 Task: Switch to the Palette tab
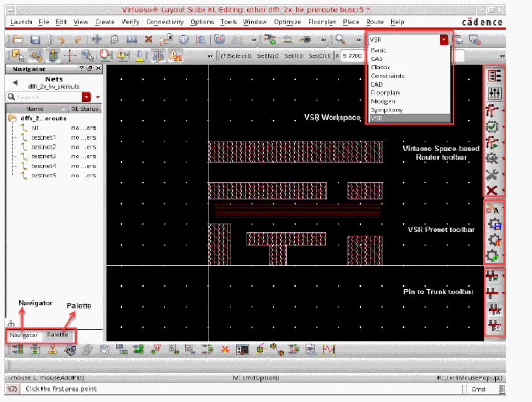click(57, 335)
